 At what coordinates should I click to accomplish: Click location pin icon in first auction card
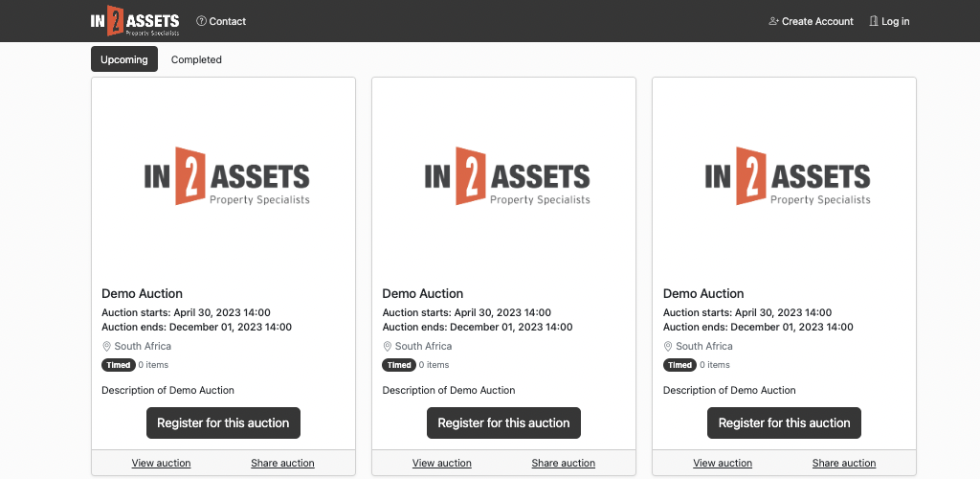[106, 347]
